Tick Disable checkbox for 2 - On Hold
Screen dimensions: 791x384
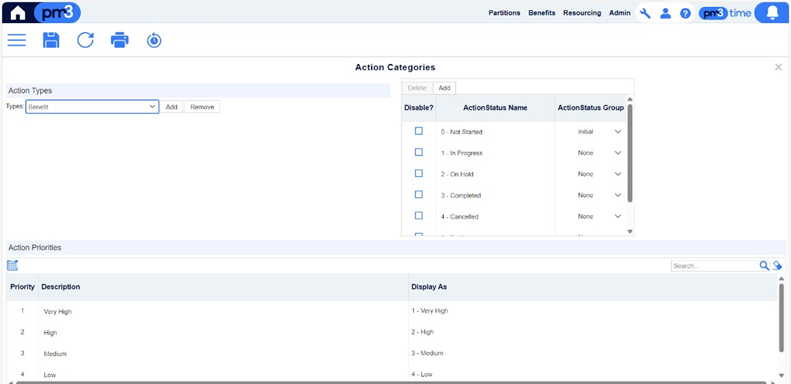pos(419,173)
